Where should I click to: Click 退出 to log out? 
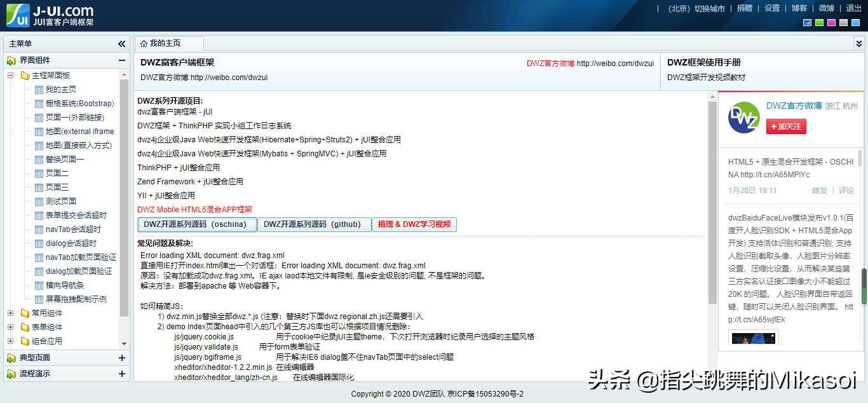[854, 8]
